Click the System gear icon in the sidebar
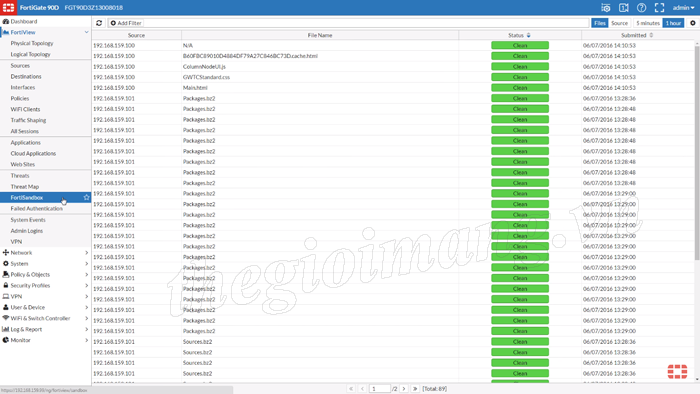This screenshot has height=394, width=700. (x=6, y=264)
